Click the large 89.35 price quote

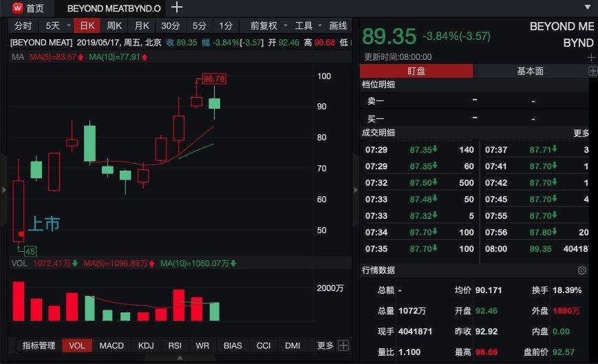coord(389,36)
